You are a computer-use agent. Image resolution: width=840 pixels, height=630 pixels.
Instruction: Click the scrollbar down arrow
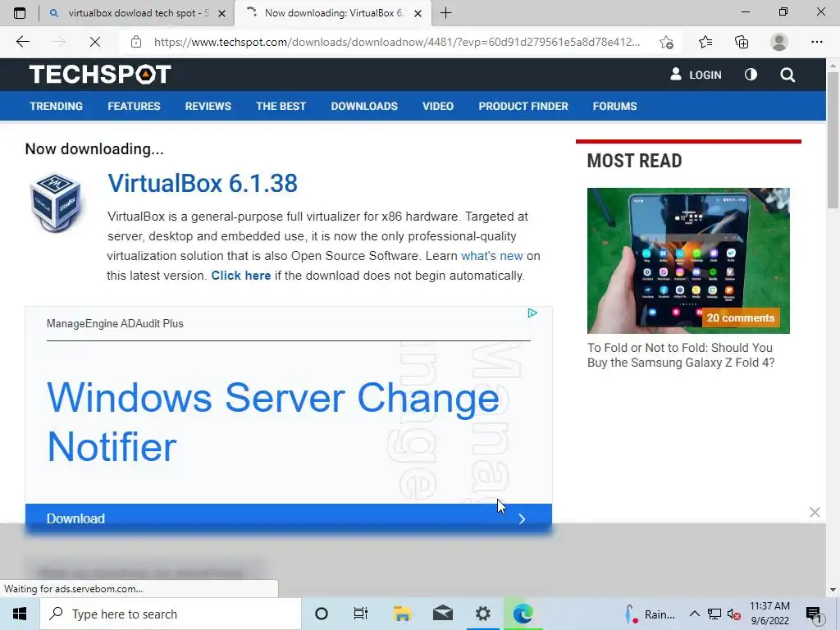coord(833,590)
